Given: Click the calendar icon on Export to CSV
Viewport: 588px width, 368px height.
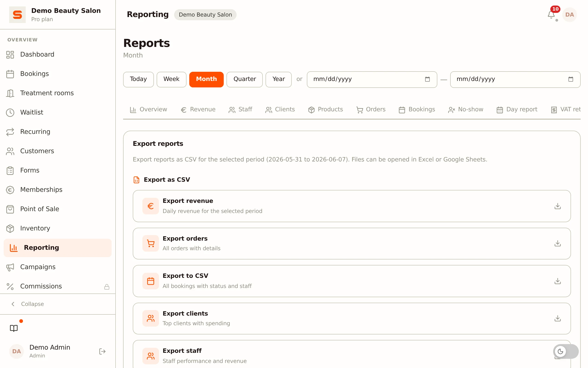Looking at the screenshot, I should point(150,281).
